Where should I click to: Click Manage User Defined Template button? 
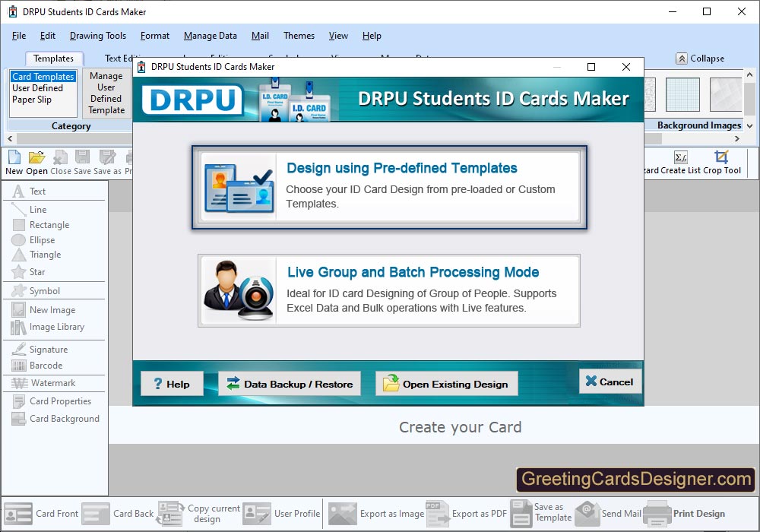click(x=106, y=93)
